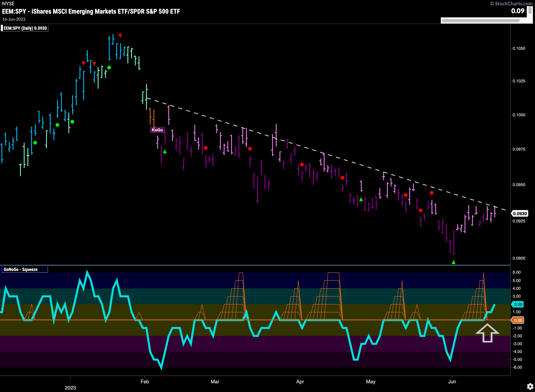Click the current price tag 0.0930
This screenshot has width=535, height=392.
point(520,213)
